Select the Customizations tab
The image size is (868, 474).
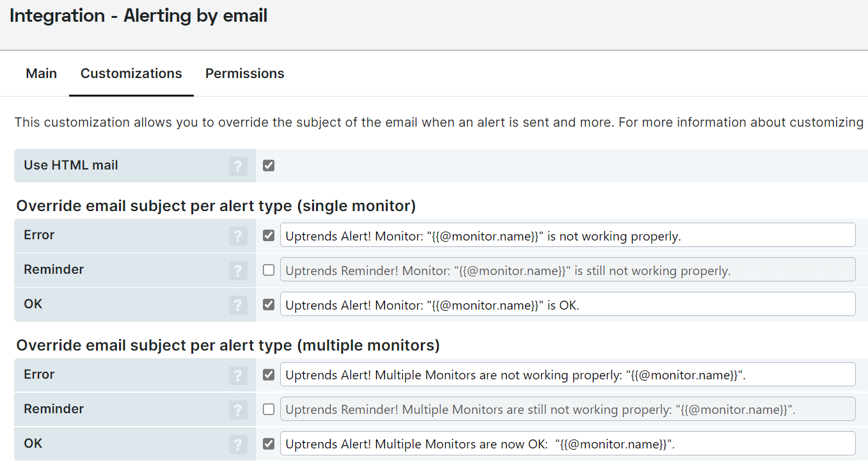tap(131, 74)
